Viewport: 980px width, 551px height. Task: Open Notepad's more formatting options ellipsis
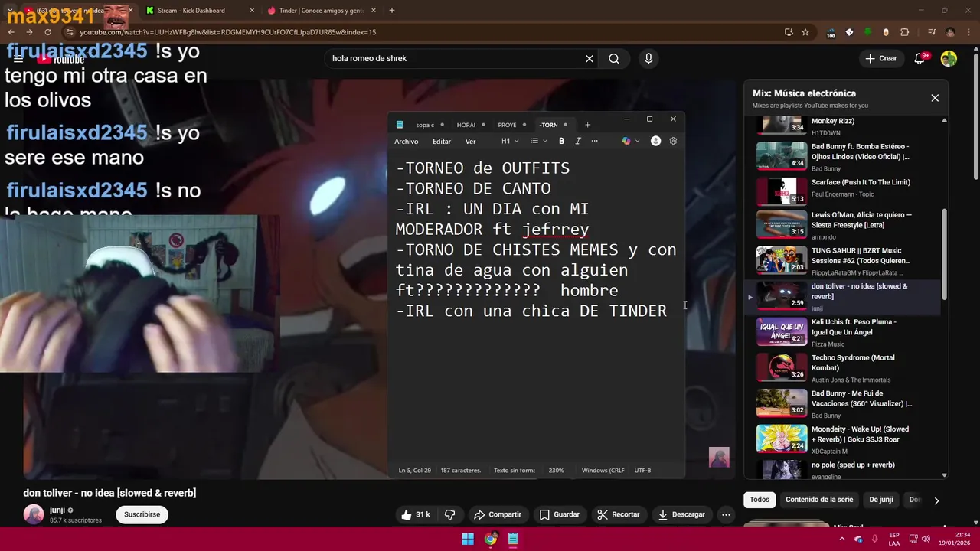point(594,141)
